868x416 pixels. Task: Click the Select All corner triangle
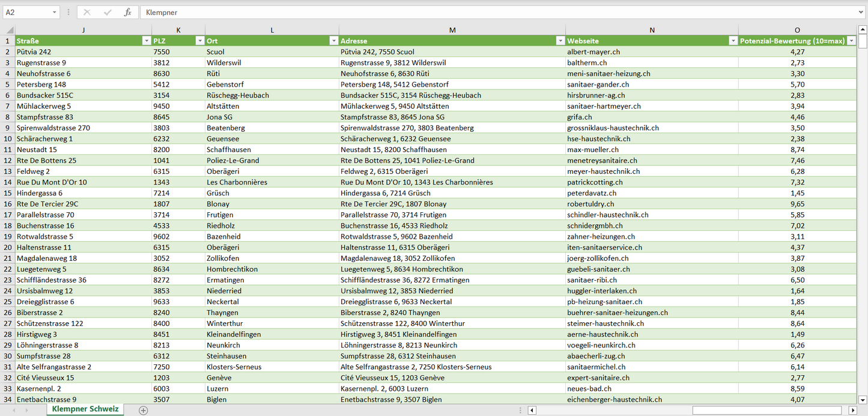point(10,30)
